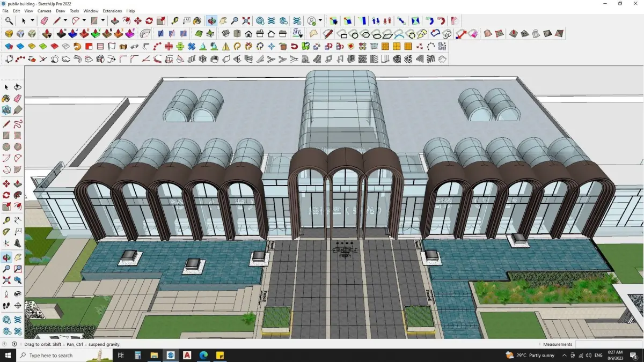This screenshot has width=644, height=362.
Task: Open File Explorer from the taskbar
Action: tap(154, 355)
